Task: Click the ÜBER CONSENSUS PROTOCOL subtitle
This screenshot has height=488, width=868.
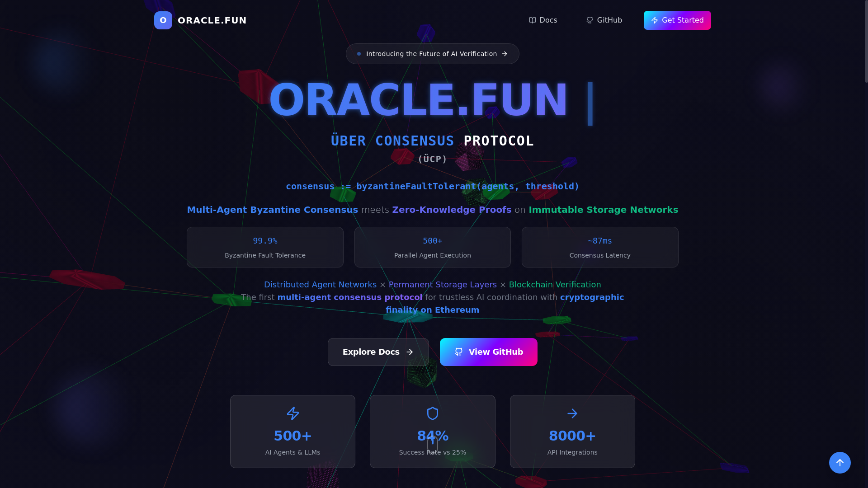Action: pos(433,141)
